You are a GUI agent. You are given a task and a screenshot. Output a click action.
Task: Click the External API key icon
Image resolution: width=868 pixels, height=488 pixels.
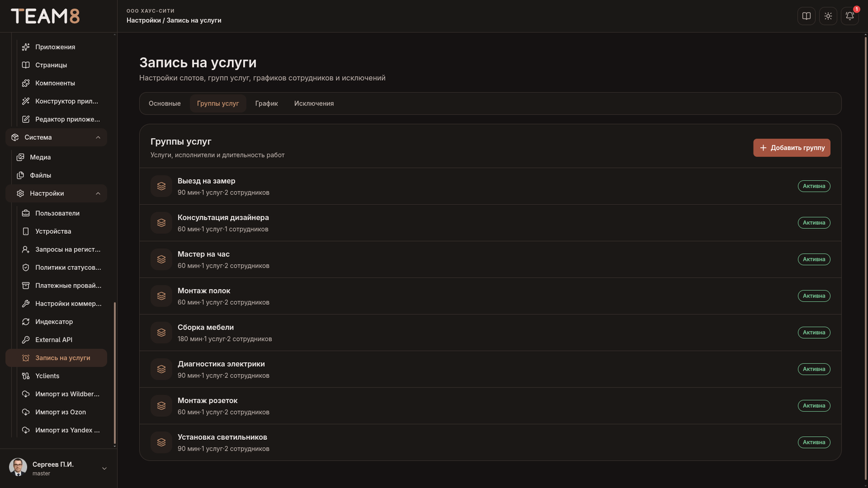coord(26,340)
